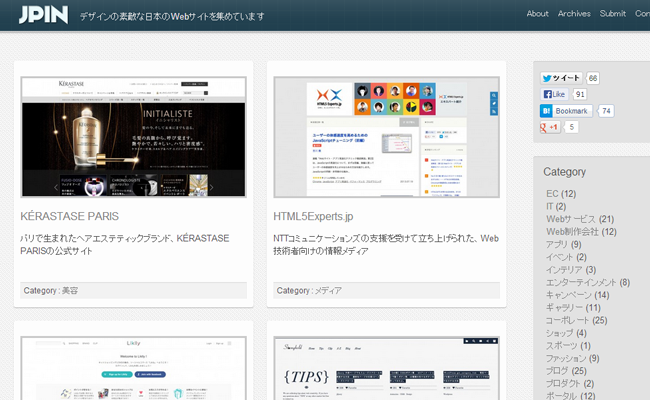
Task: Click the +1 count 5 bubble
Action: coord(572,127)
